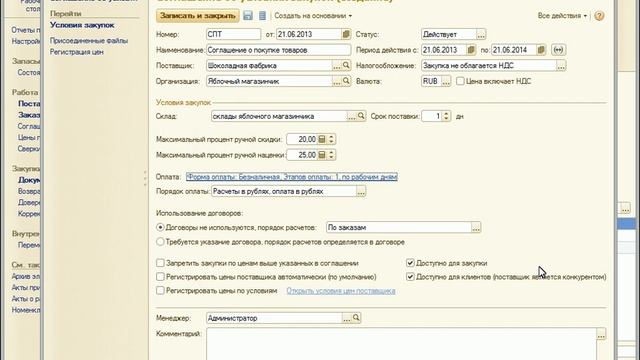Expand 'Создать на основании' dropdown
This screenshot has height=360, width=640.
click(x=313, y=16)
